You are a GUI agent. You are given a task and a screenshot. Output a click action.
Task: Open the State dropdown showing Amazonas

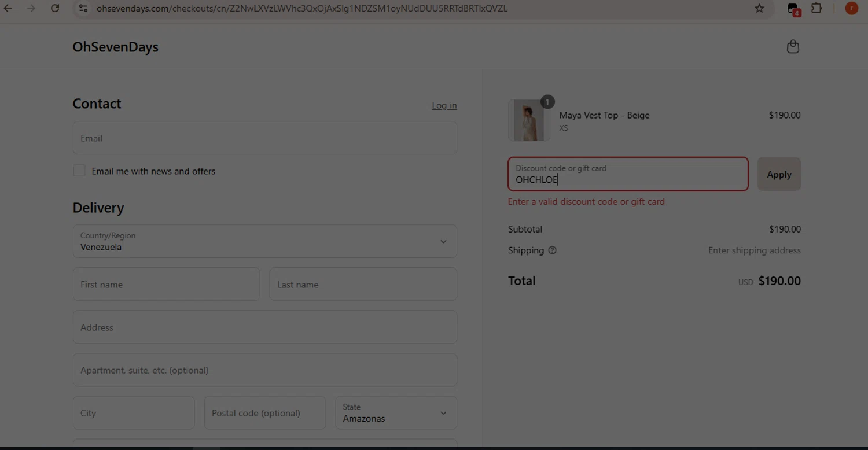[x=396, y=412]
